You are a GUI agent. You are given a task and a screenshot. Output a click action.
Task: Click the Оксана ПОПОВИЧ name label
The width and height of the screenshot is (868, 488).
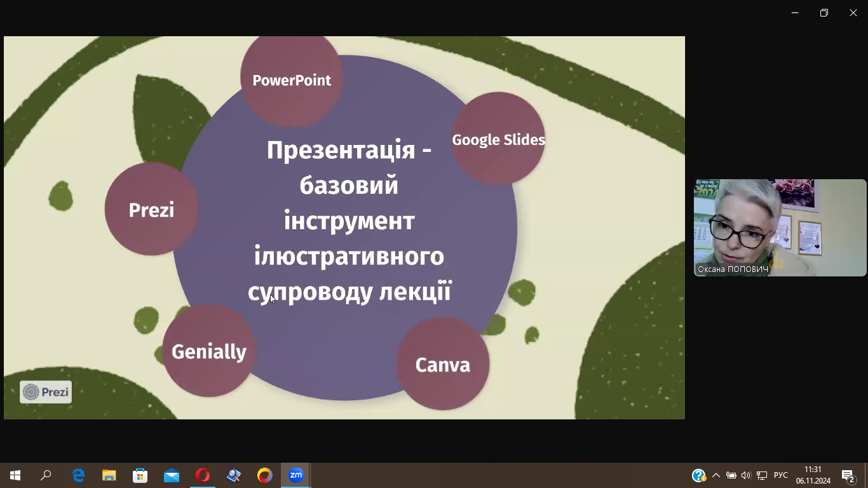point(733,269)
